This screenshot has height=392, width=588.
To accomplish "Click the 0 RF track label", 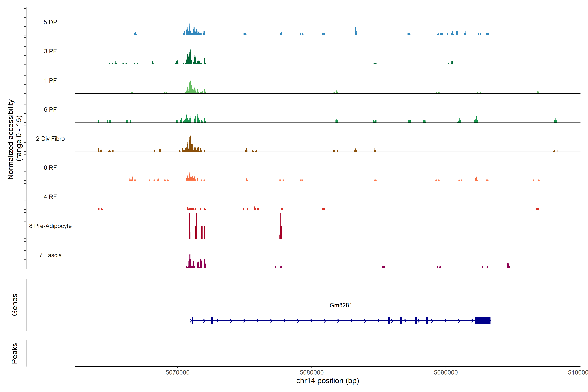I will 50,168.
